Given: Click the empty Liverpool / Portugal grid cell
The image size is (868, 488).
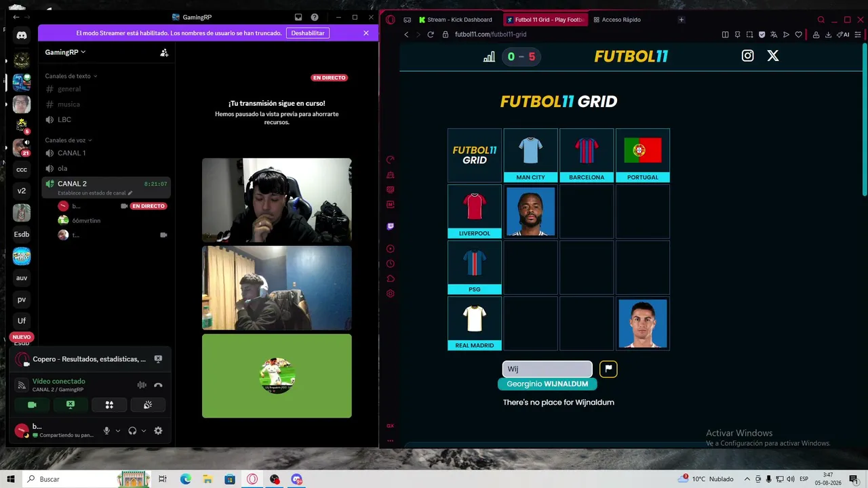Looking at the screenshot, I should [643, 211].
